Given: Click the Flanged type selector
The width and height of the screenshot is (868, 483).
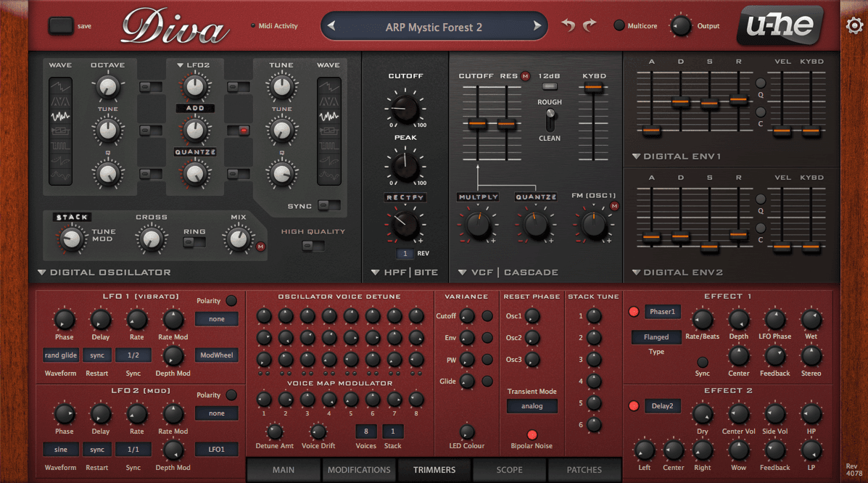Looking at the screenshot, I should click(656, 337).
